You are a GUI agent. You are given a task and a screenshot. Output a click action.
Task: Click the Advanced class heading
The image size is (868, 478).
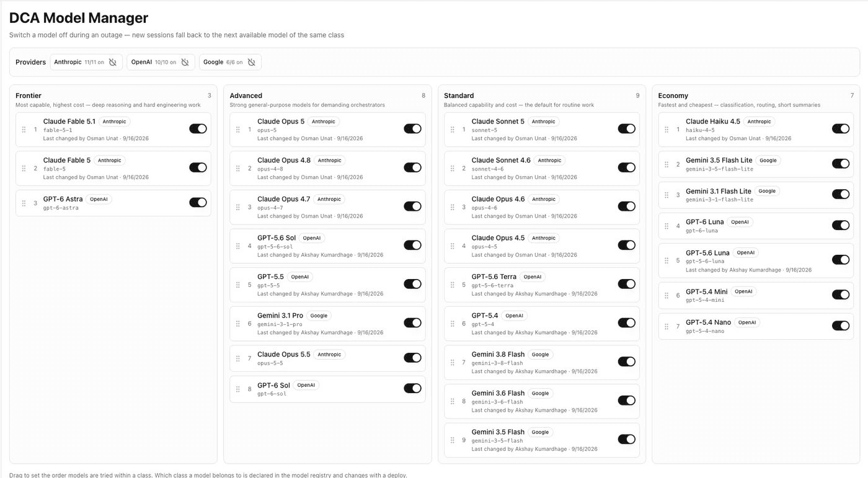(x=246, y=95)
